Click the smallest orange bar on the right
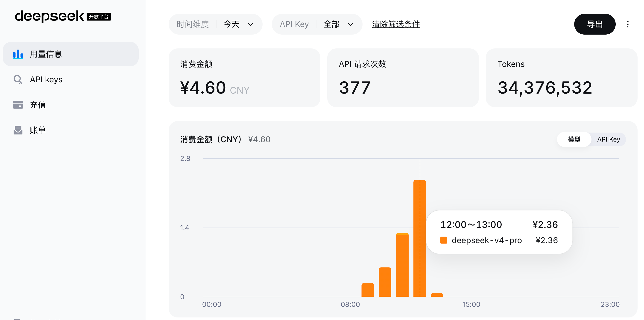The image size is (644, 320). click(x=437, y=295)
